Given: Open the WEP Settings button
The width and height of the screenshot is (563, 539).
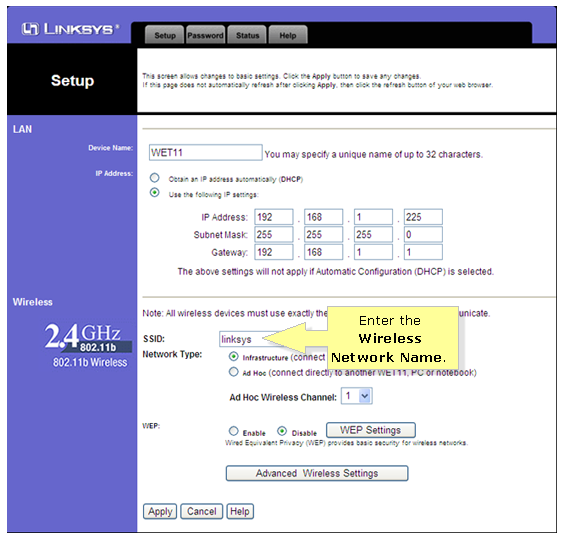Looking at the screenshot, I should [371, 430].
